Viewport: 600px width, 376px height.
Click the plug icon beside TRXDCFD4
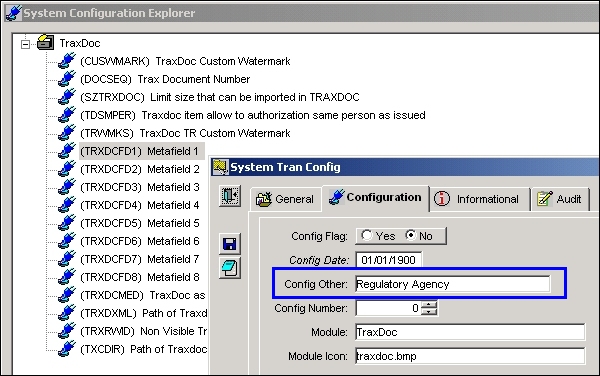pos(67,205)
